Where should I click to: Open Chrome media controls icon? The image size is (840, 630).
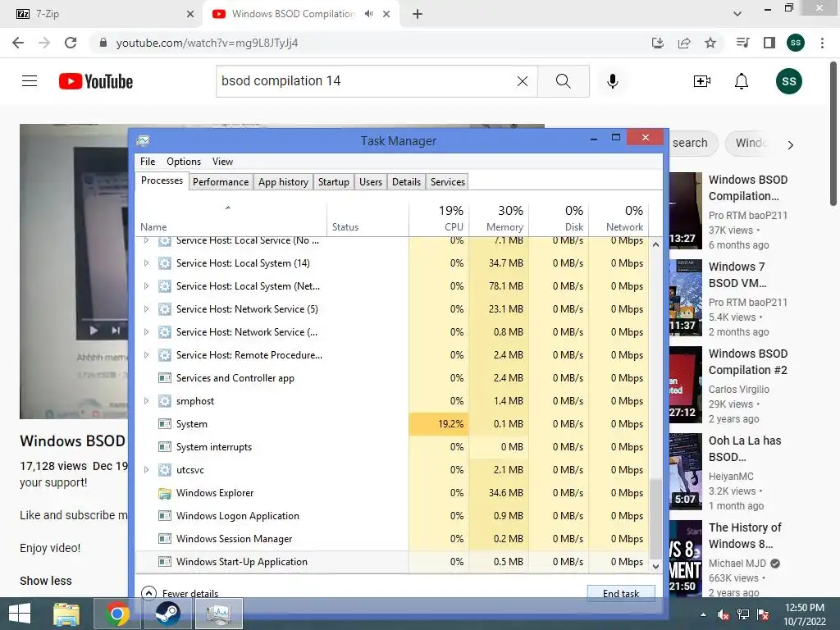(x=742, y=43)
